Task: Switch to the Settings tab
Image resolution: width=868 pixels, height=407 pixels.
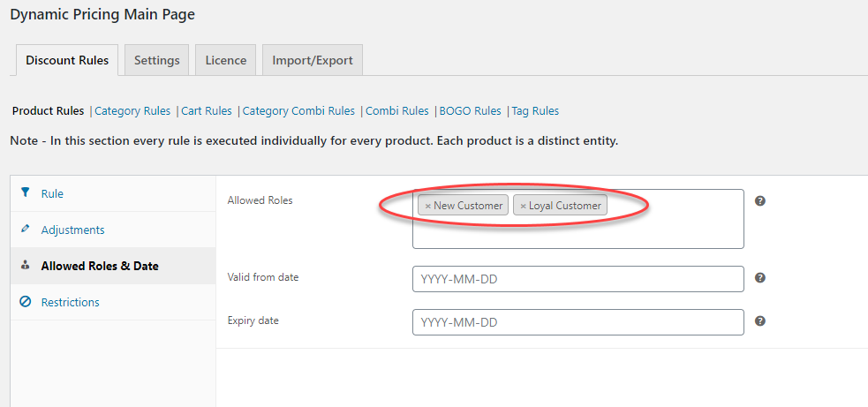Action: click(156, 60)
